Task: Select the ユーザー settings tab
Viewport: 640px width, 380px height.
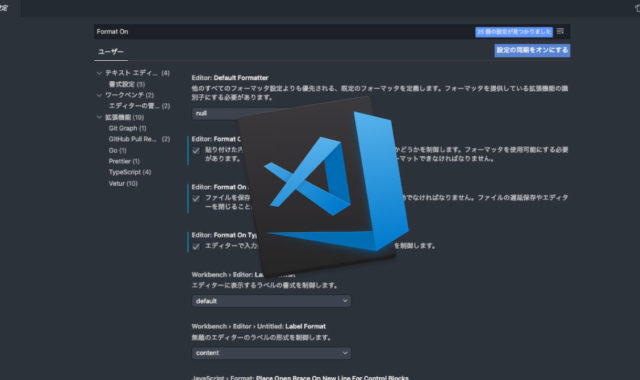Action: click(x=111, y=52)
